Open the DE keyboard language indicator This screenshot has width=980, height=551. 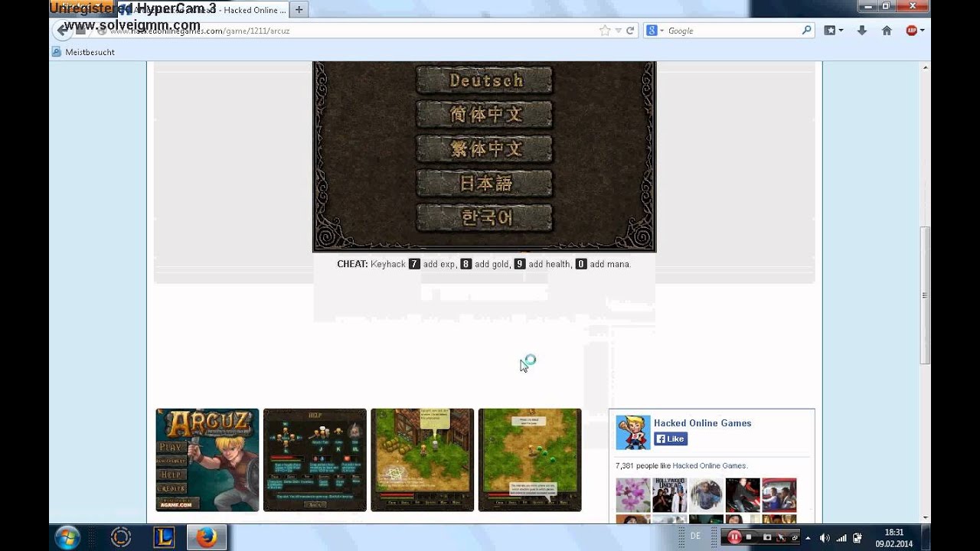[695, 536]
